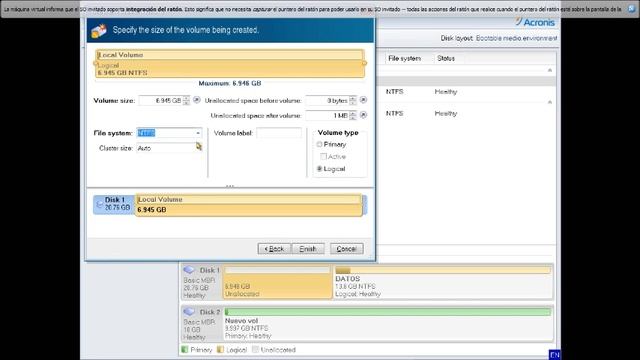The height and width of the screenshot is (360, 640).
Task: Click the Acronis logo
Action: click(535, 22)
